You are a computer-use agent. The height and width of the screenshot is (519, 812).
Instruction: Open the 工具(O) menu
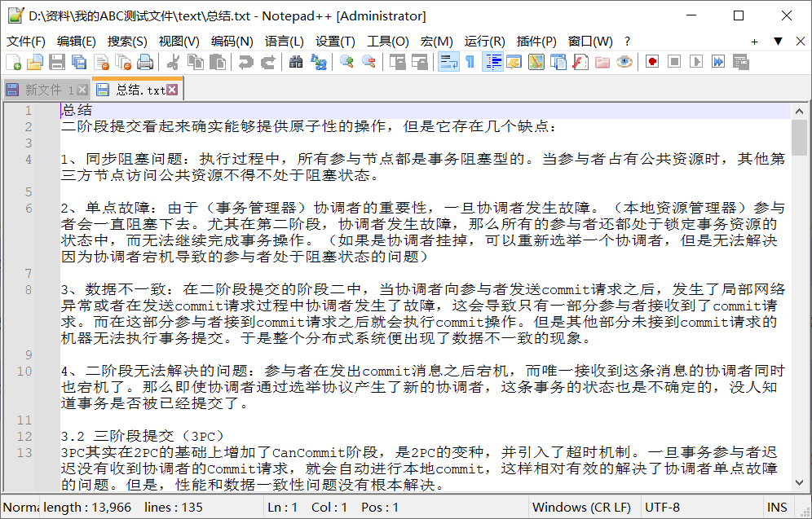click(x=388, y=42)
